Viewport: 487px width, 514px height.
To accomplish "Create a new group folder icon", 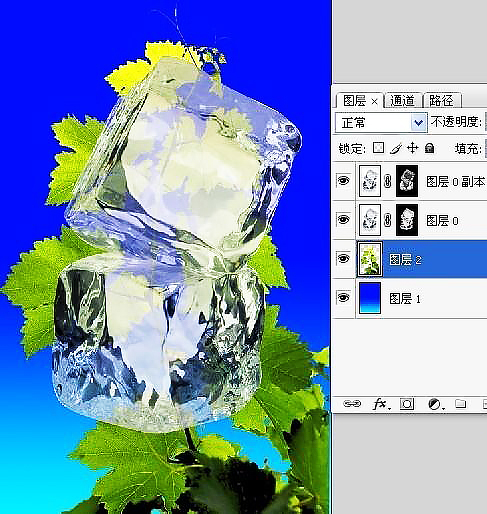I will coord(460,404).
